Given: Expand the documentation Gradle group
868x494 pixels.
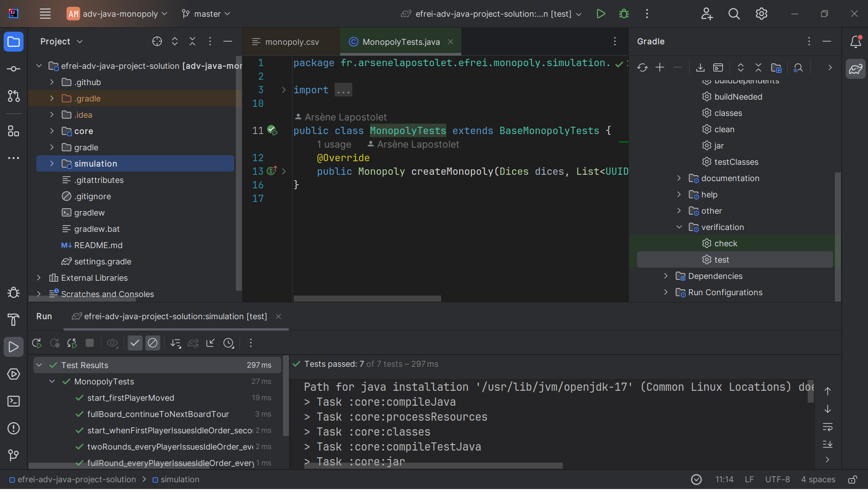Looking at the screenshot, I should 679,178.
